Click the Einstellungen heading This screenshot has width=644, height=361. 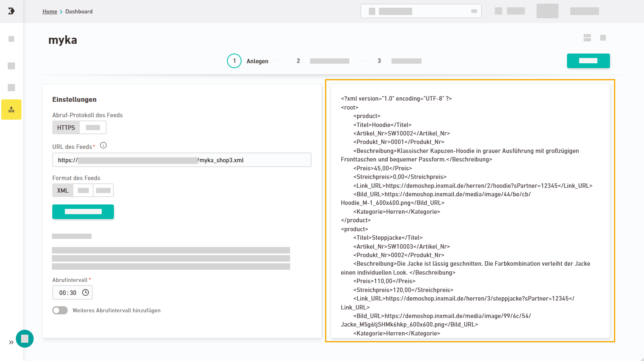click(75, 99)
